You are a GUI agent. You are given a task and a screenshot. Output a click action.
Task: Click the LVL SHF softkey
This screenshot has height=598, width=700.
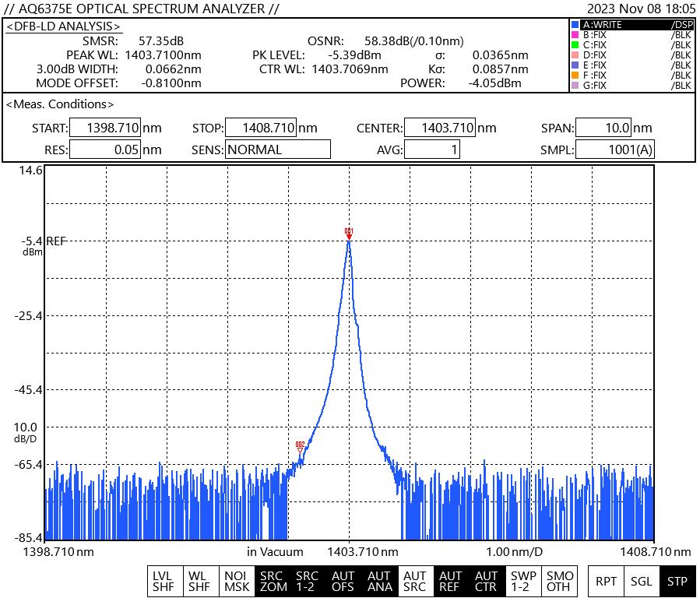click(164, 581)
